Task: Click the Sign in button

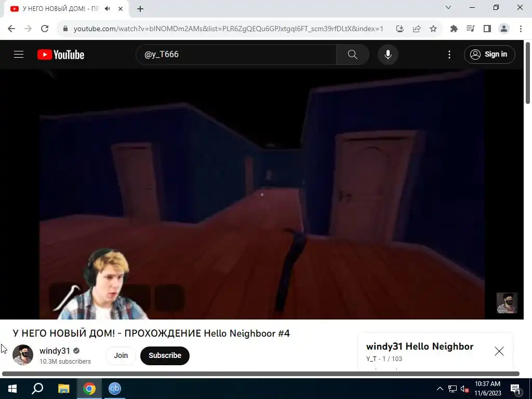Action: [x=489, y=54]
